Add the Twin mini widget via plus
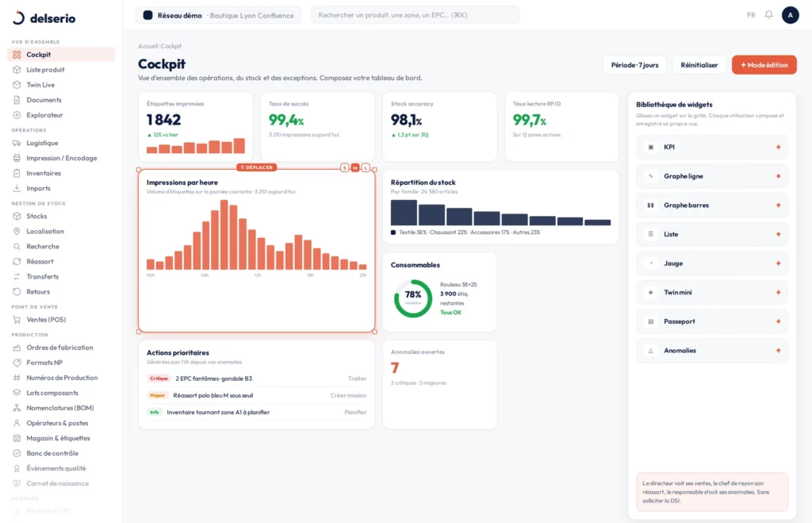The width and height of the screenshot is (812, 523). point(778,292)
